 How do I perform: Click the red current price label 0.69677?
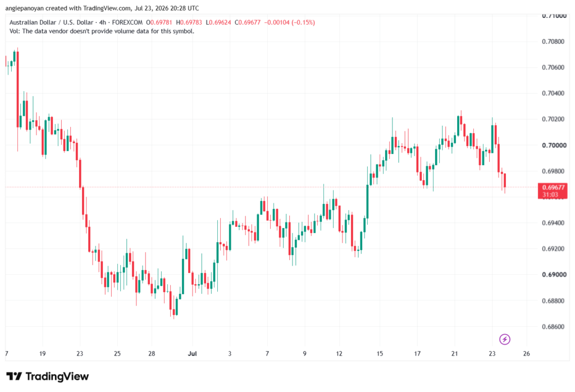pyautogui.click(x=553, y=188)
